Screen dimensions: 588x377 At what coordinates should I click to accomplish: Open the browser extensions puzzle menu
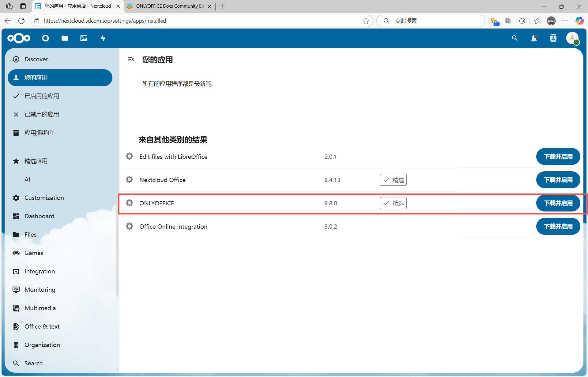click(x=522, y=21)
